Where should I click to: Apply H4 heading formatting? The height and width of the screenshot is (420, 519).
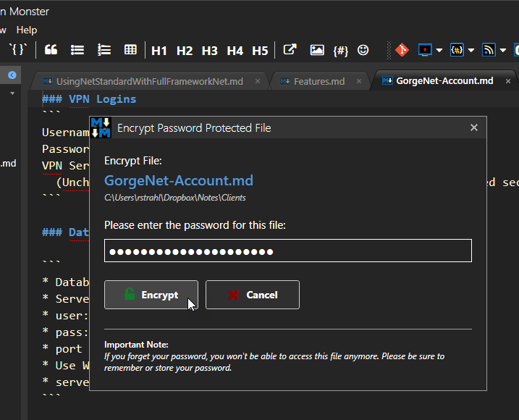[x=235, y=51]
